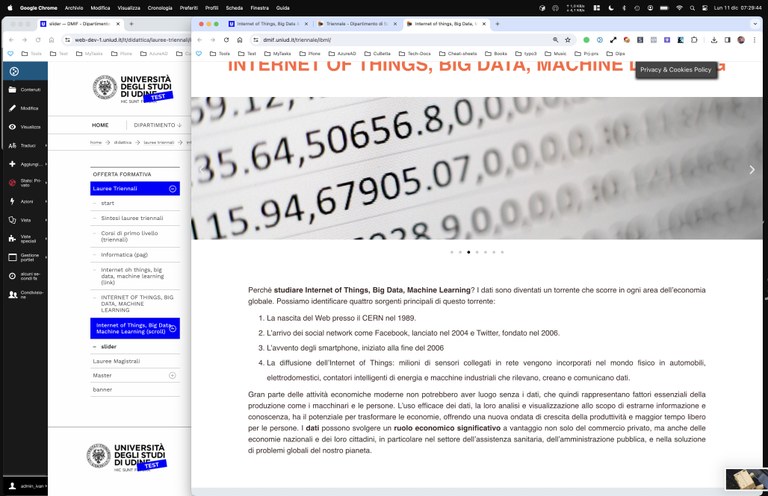Toggle Do Not Disturb moon icon
The image size is (768, 496).
[x=611, y=8]
